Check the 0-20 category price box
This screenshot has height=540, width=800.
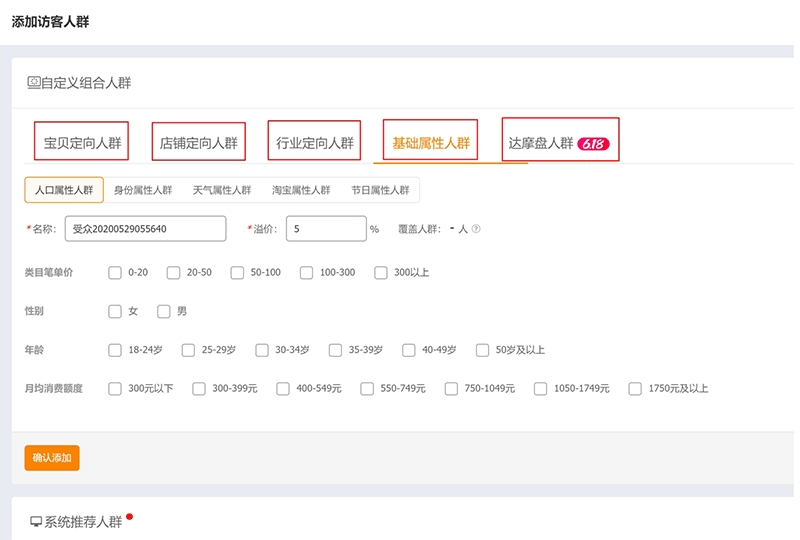pyautogui.click(x=115, y=272)
